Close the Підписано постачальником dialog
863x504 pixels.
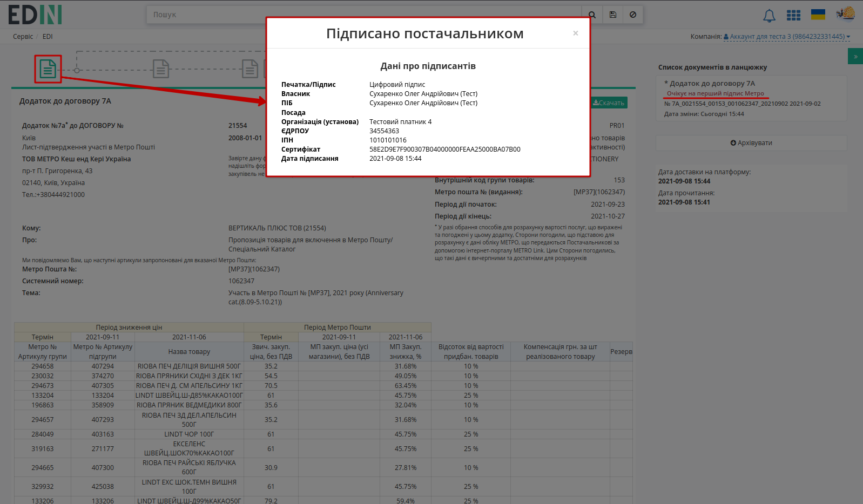coord(576,33)
